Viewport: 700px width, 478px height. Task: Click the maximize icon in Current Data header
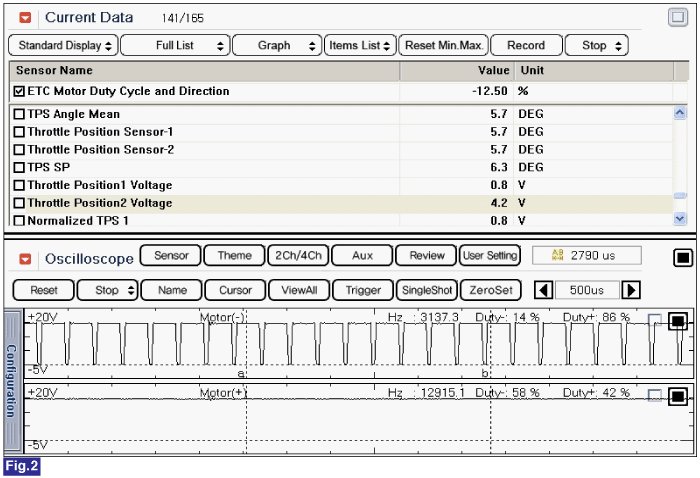tap(677, 17)
